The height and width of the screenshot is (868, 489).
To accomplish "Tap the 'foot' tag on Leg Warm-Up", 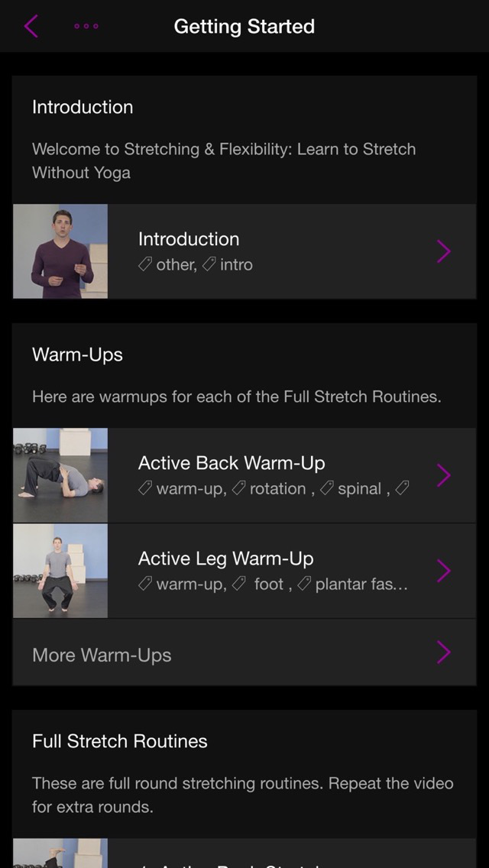I will click(x=267, y=585).
